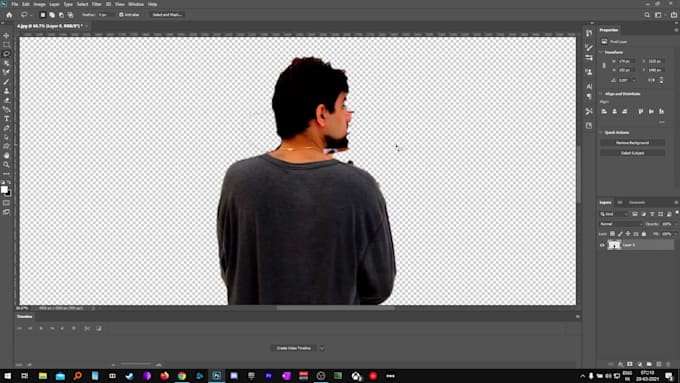Toggle lock position icon

click(628, 234)
